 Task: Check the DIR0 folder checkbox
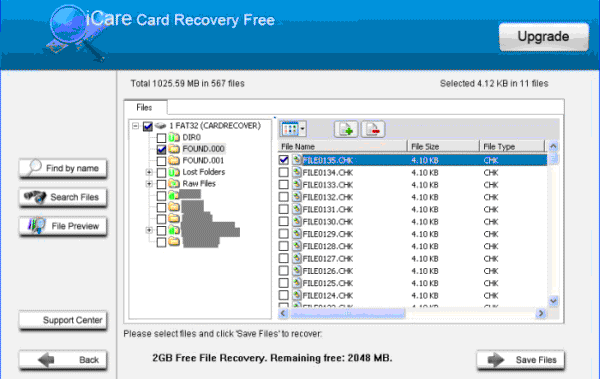tap(161, 137)
